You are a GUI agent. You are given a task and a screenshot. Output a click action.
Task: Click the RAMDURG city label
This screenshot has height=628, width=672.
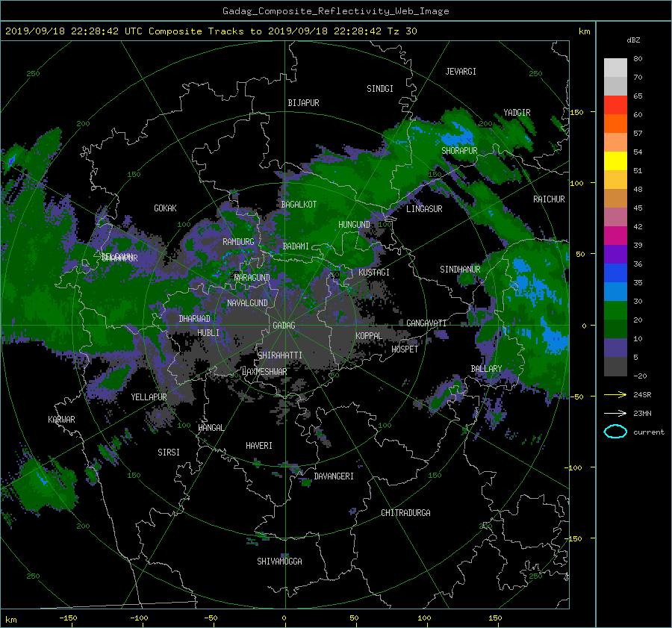[x=238, y=242]
